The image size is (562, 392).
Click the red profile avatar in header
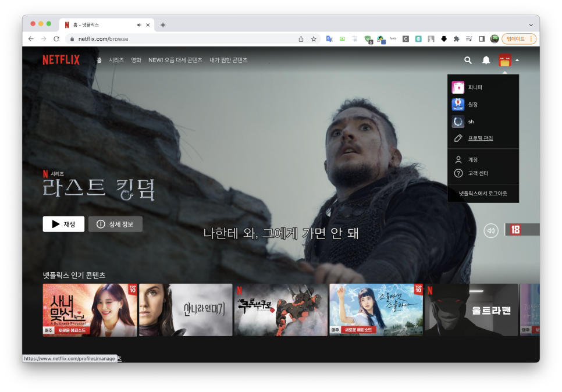[504, 60]
